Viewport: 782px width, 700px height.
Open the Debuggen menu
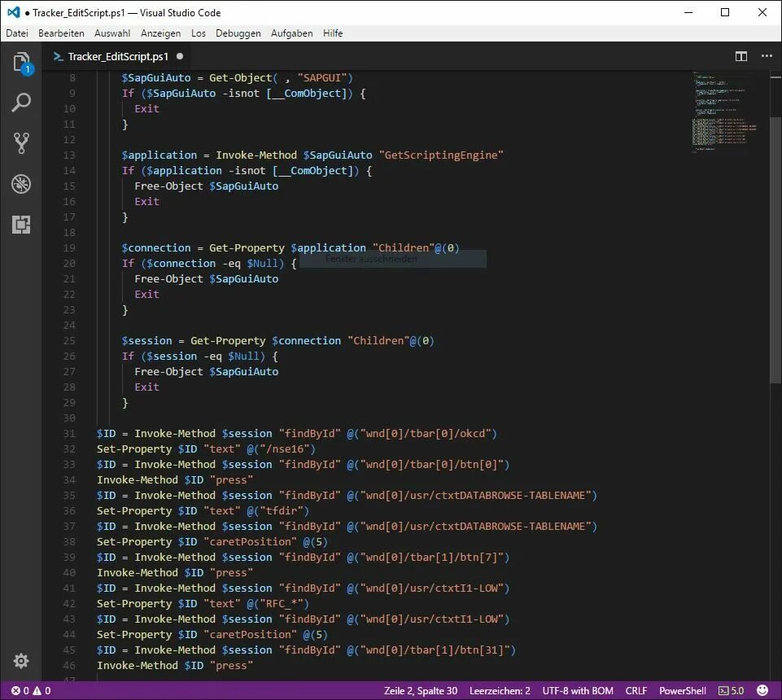(x=238, y=33)
